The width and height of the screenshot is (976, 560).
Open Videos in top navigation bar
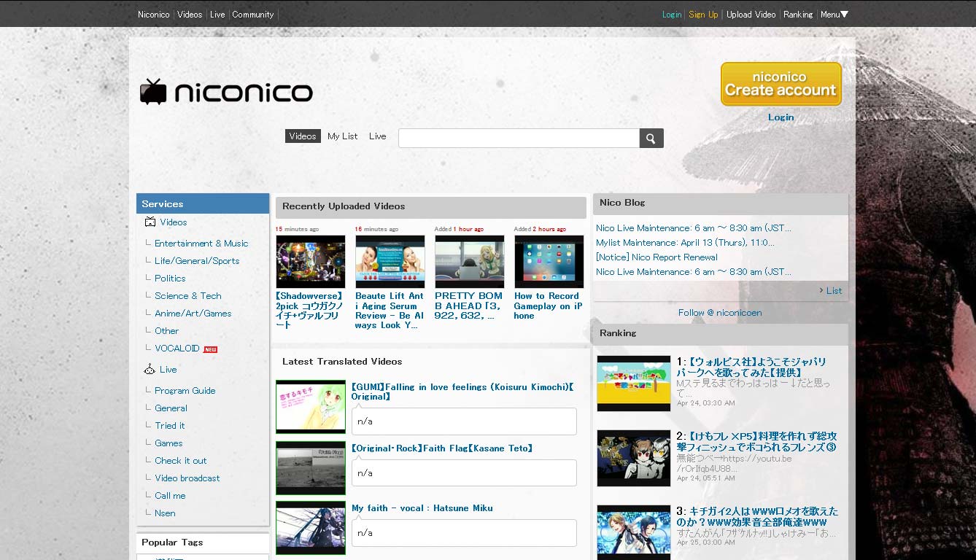pyautogui.click(x=190, y=15)
